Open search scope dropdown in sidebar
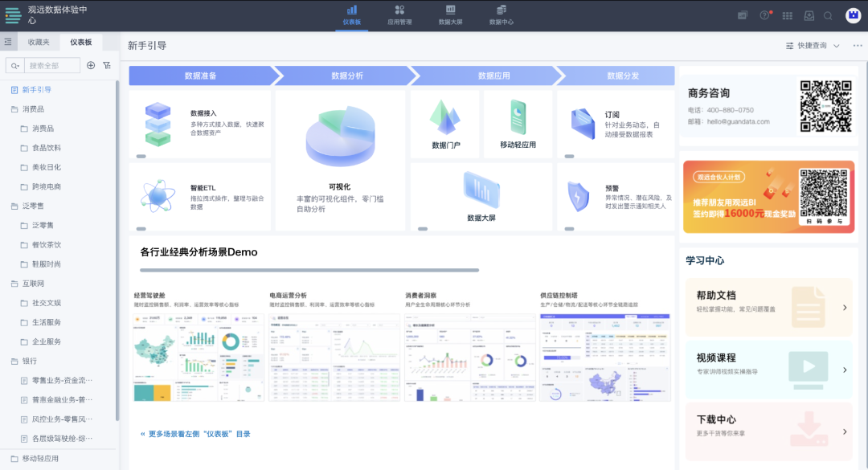 [15, 65]
